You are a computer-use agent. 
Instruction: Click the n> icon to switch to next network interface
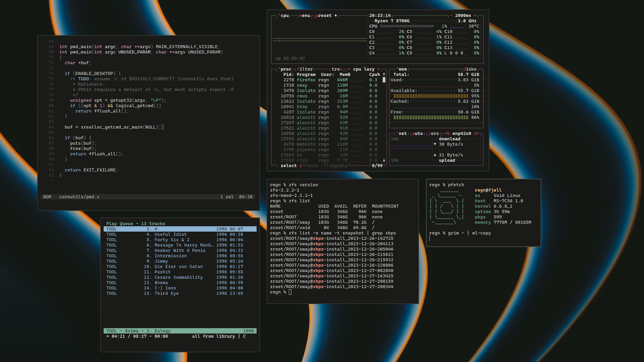(477, 133)
